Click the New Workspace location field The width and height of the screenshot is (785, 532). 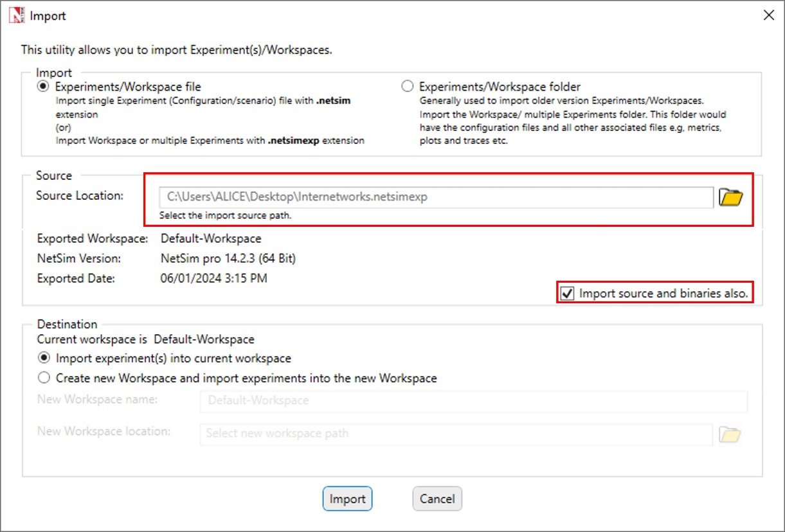[x=456, y=434]
